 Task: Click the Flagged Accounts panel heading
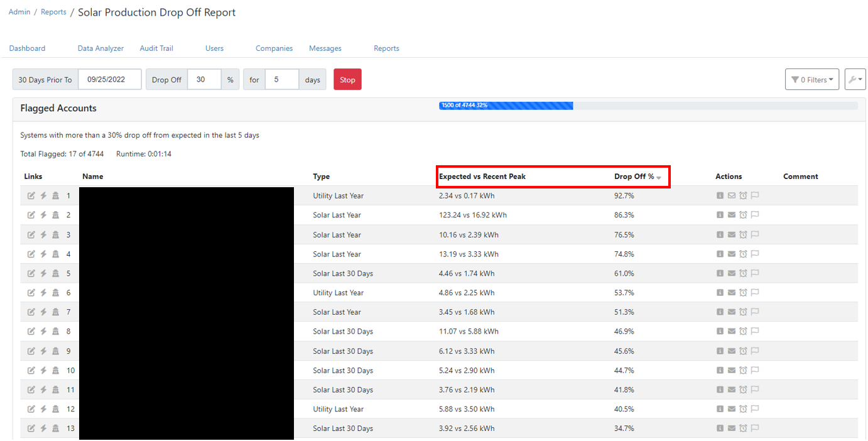[x=58, y=108]
